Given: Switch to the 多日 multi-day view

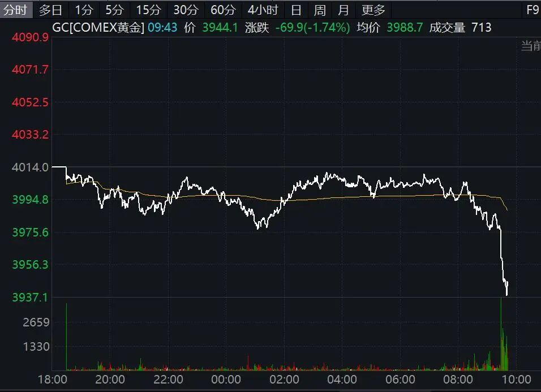Looking at the screenshot, I should coord(51,10).
